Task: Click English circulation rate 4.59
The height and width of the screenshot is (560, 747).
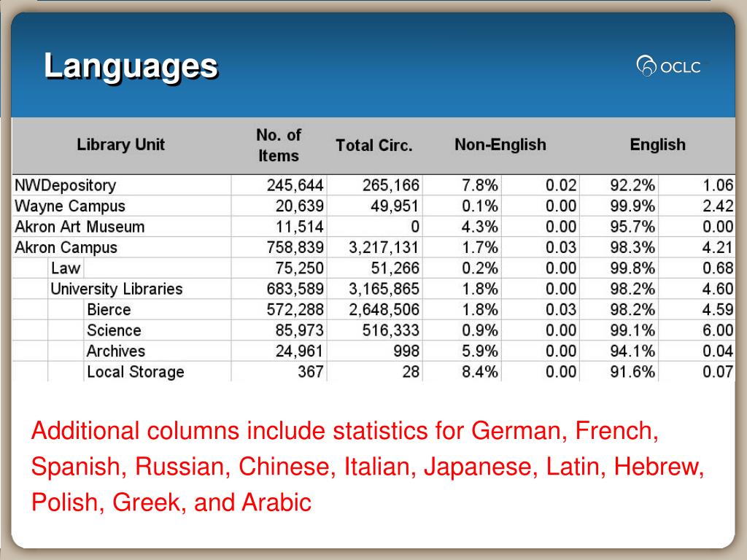Action: 718,309
